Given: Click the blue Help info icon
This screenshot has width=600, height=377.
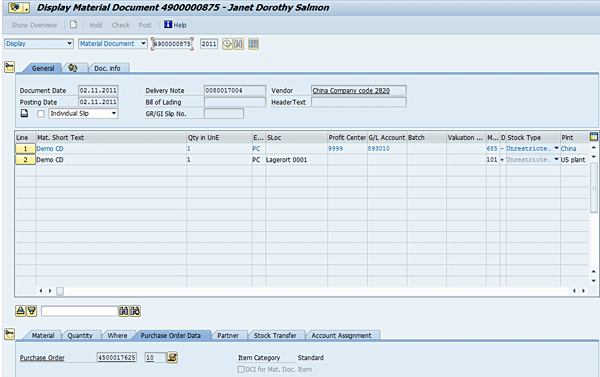Looking at the screenshot, I should (168, 24).
